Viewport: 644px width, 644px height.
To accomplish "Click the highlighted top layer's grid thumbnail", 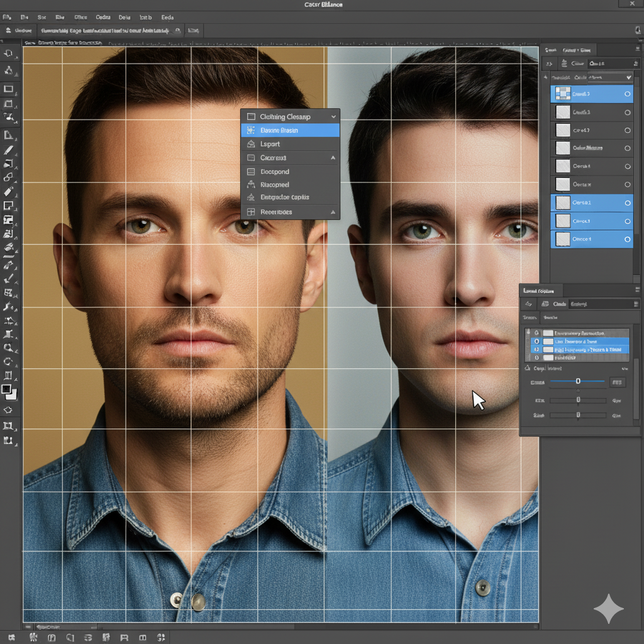I will pyautogui.click(x=562, y=94).
